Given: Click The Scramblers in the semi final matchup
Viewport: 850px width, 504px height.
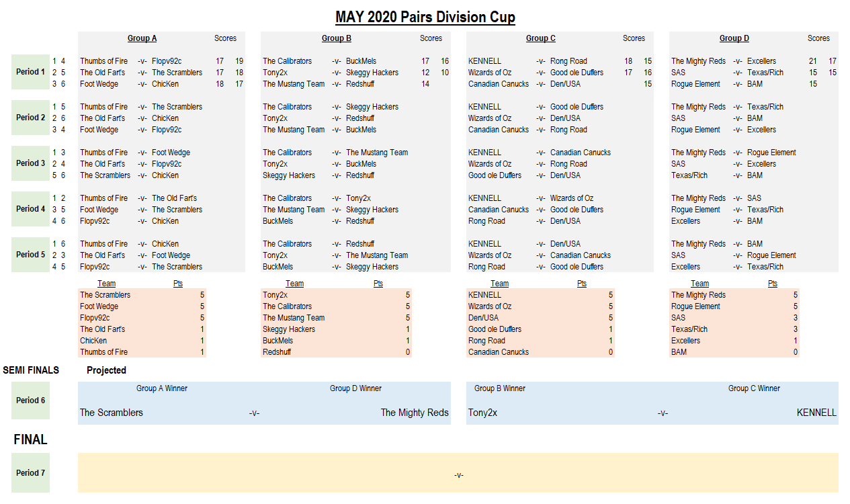Looking at the screenshot, I should pyautogui.click(x=112, y=413).
